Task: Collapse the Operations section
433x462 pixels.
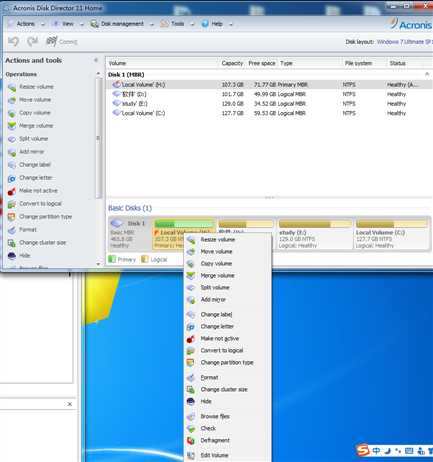Action: [98, 74]
